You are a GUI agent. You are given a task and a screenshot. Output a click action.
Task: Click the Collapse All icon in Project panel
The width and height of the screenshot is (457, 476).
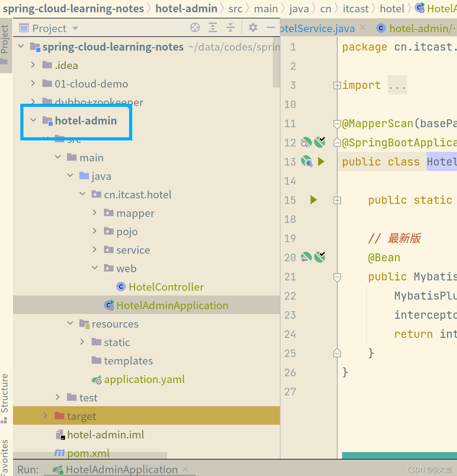(x=231, y=27)
